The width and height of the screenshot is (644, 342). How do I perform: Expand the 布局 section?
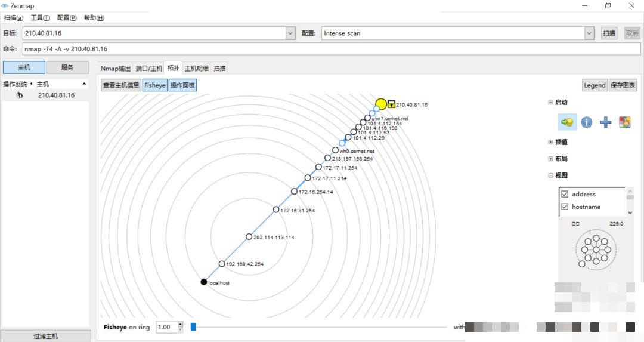(x=550, y=159)
